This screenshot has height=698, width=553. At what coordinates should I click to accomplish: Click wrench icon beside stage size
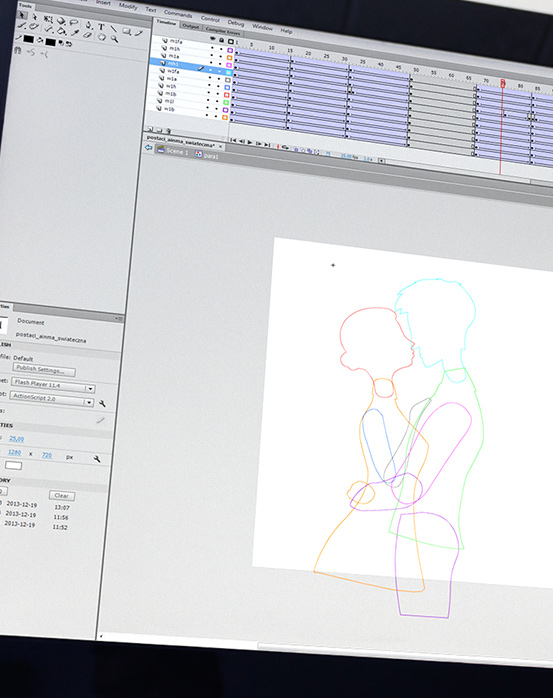pos(97,459)
